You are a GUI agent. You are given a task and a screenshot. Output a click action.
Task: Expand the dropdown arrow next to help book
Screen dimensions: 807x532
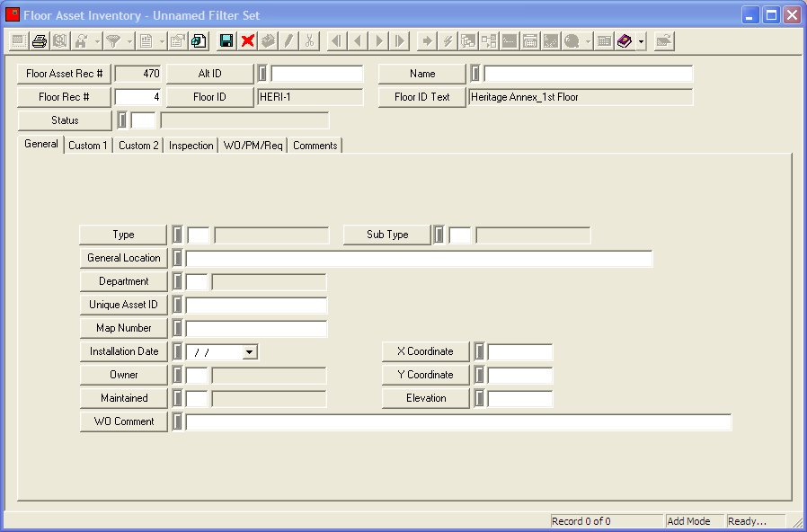tap(641, 41)
